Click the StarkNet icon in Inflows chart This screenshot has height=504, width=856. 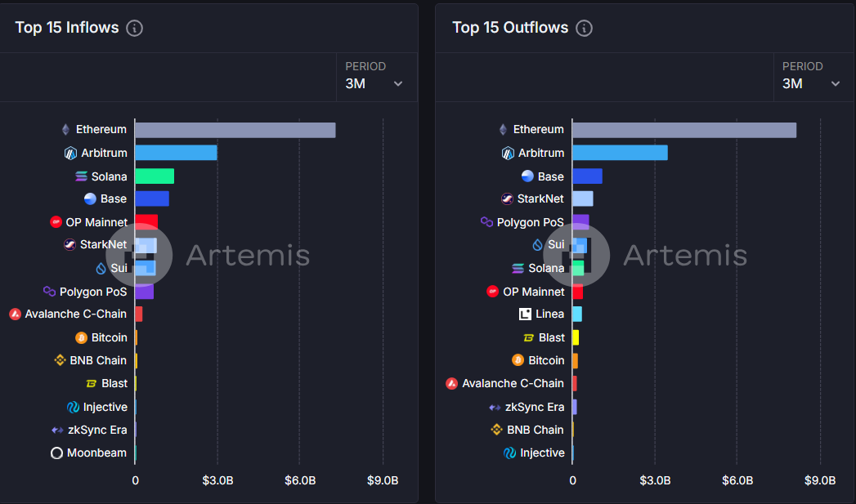pyautogui.click(x=69, y=244)
